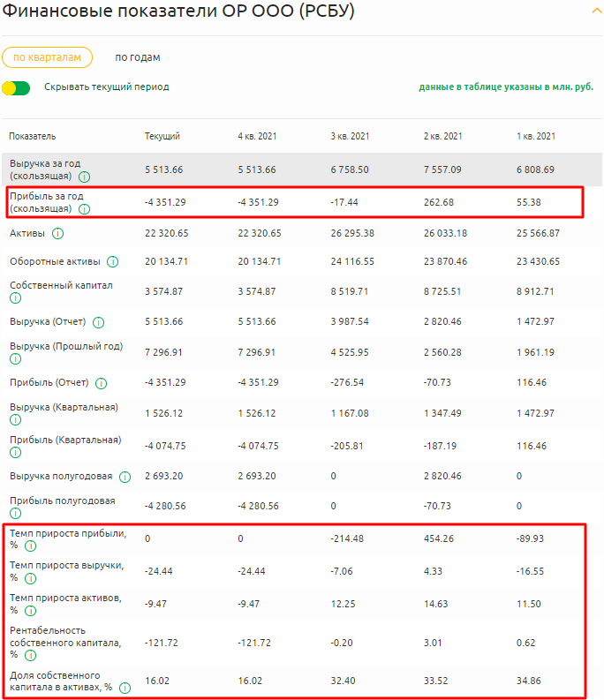Click info icon for Темп прироста выручки
604x700 pixels.
pos(31,579)
